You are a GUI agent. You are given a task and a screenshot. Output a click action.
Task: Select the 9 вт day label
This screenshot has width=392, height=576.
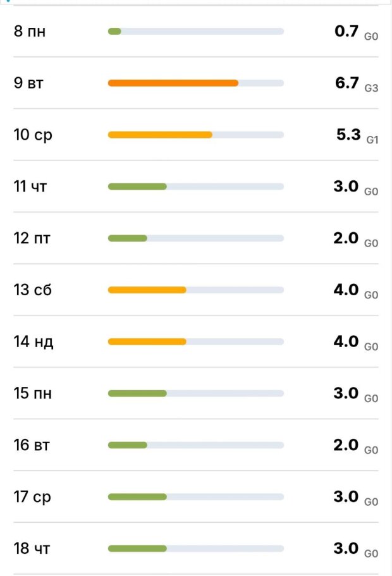click(29, 83)
